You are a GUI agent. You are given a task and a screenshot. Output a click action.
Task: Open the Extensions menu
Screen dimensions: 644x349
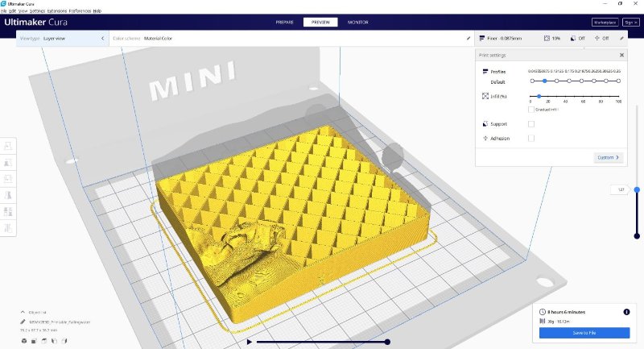click(57, 11)
